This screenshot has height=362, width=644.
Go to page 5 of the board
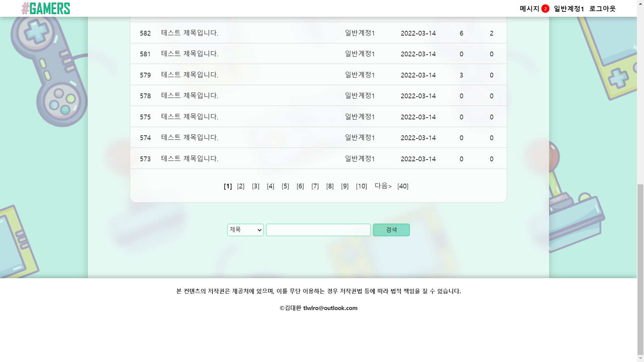tap(285, 186)
